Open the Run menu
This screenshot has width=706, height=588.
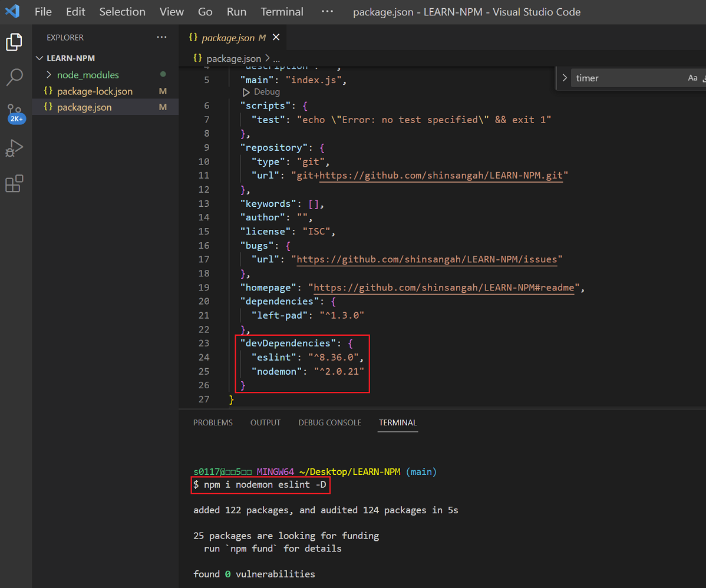237,12
